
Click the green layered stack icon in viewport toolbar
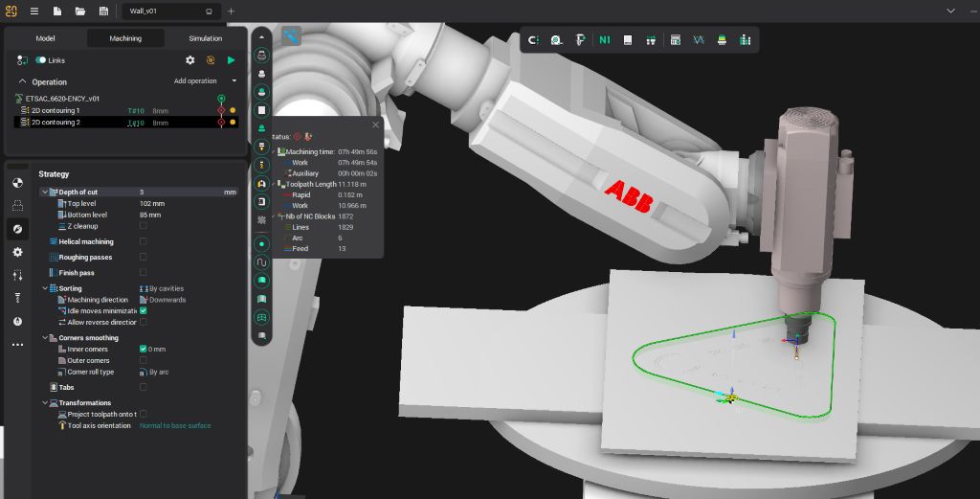[x=722, y=40]
